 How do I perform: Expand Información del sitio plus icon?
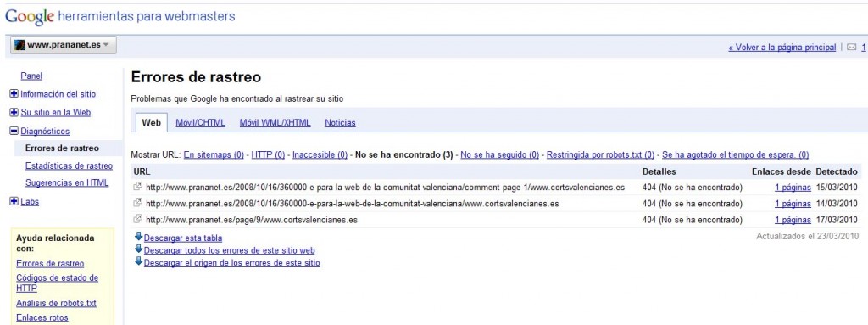[x=14, y=94]
